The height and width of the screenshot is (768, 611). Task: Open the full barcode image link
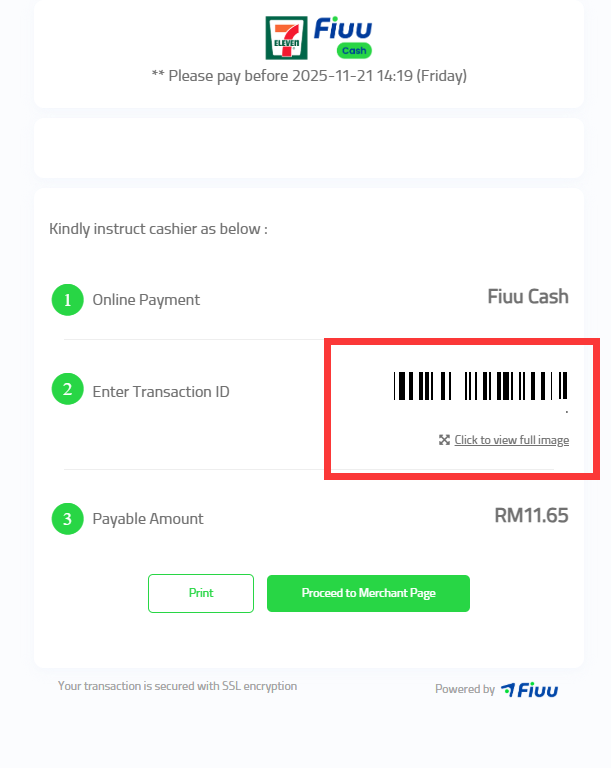coord(511,440)
